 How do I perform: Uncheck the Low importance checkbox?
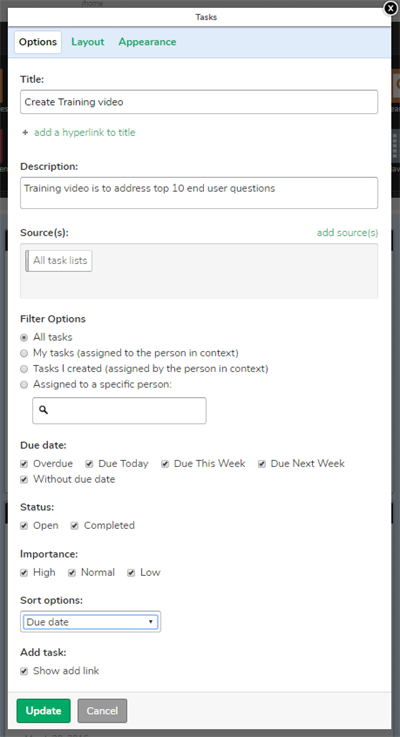(x=131, y=573)
